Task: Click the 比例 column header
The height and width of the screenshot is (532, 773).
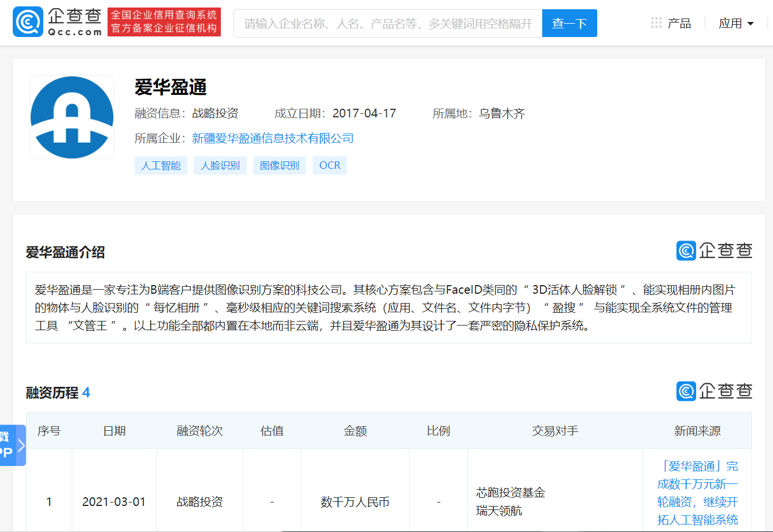Action: tap(438, 431)
